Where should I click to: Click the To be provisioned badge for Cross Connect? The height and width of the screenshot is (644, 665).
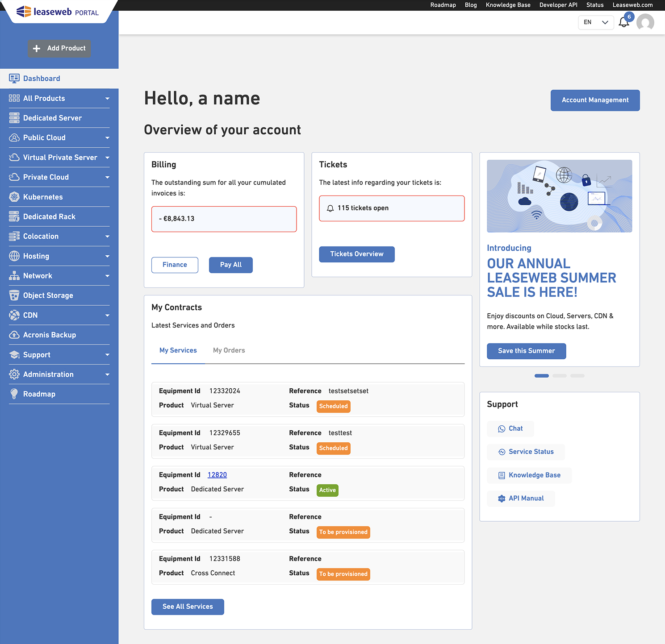click(x=343, y=574)
